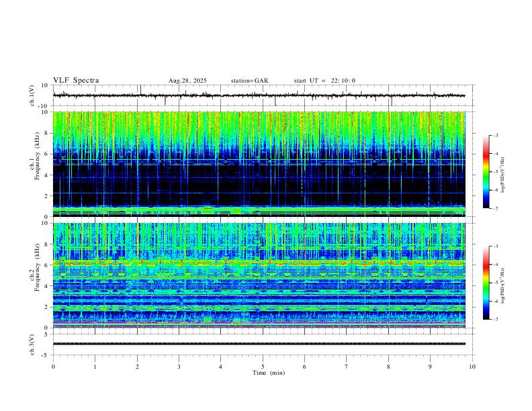Click the '10' tick label on time axis
The image size is (532, 411).
point(472,367)
